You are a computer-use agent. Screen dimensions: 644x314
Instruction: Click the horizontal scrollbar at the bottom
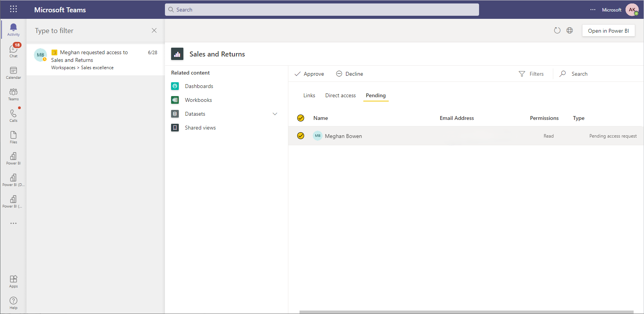(x=466, y=312)
